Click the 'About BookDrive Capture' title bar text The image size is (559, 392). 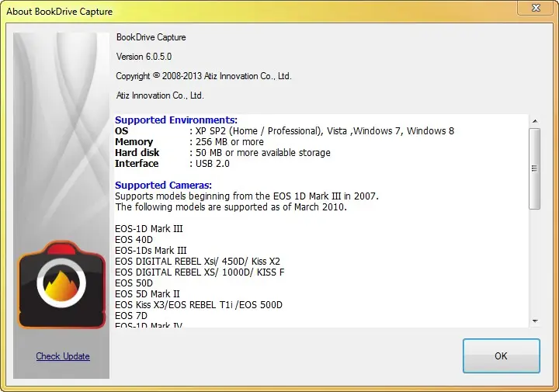[59, 12]
